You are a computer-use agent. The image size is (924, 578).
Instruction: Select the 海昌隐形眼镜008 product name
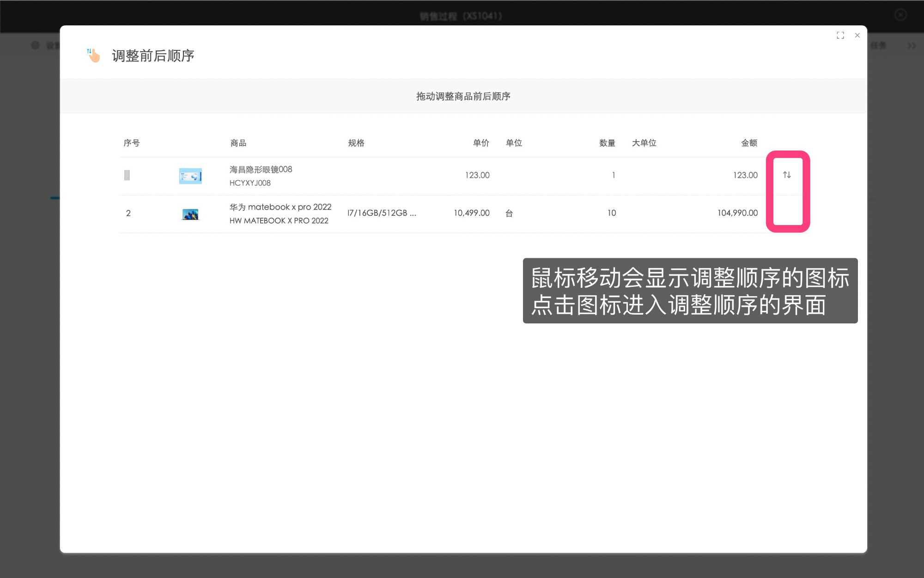click(x=261, y=169)
